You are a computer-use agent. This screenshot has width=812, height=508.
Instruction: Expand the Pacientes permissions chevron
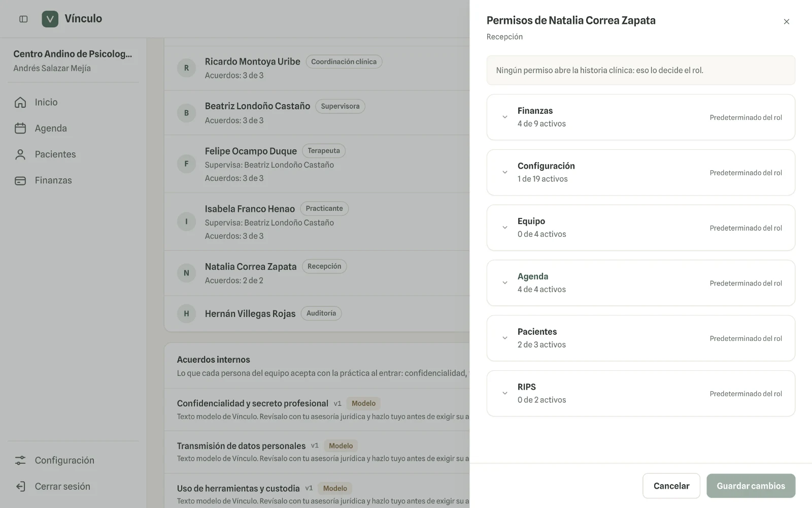click(x=505, y=338)
